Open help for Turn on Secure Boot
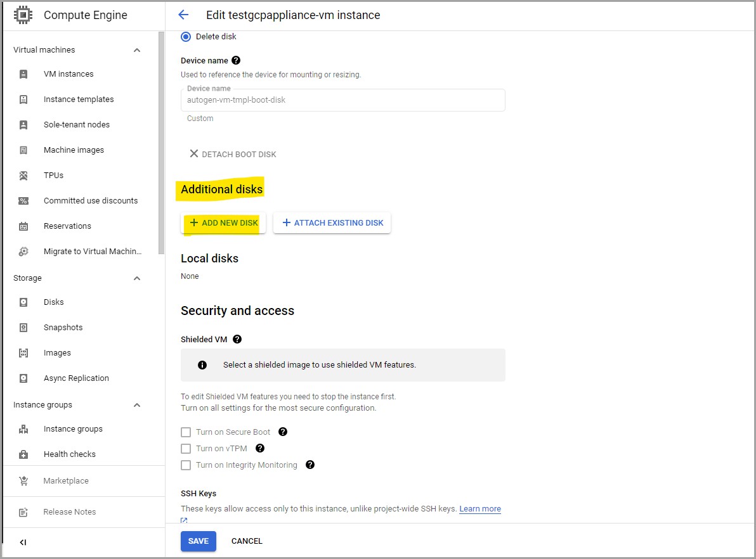The width and height of the screenshot is (756, 559). (x=283, y=432)
